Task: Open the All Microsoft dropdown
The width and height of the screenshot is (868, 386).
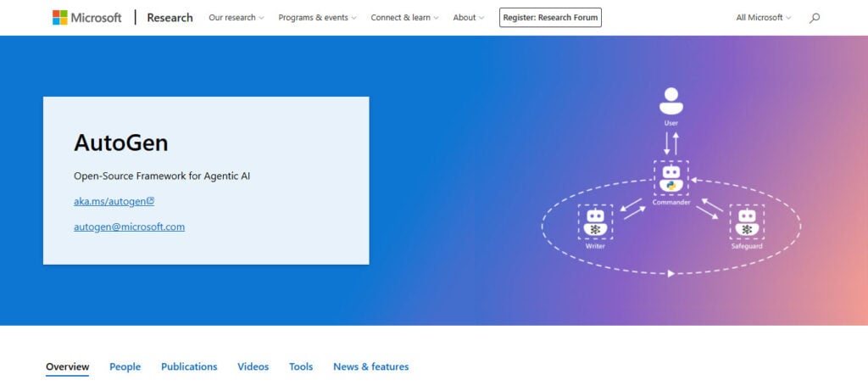Action: tap(764, 18)
